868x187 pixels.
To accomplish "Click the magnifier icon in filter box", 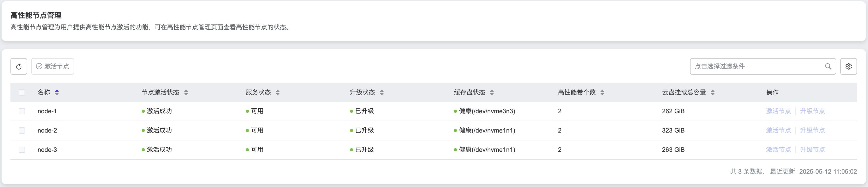I will tap(828, 66).
